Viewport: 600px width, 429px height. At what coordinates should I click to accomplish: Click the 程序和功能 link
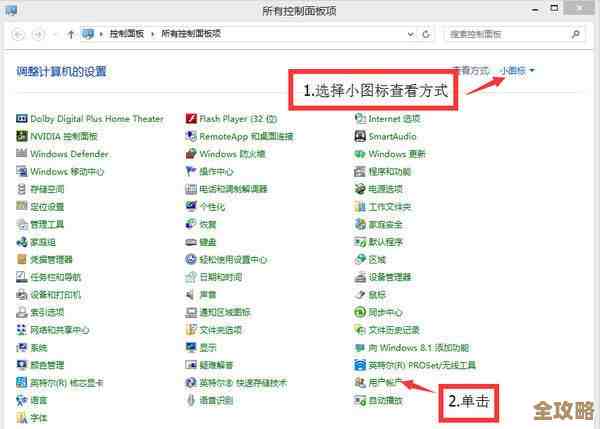pos(390,171)
